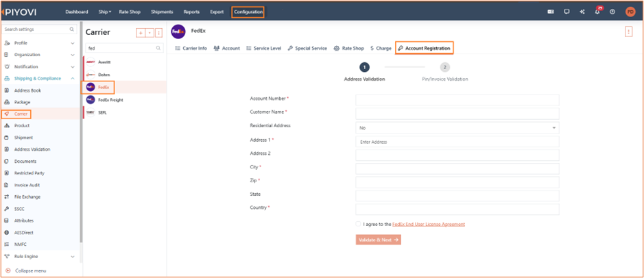Switch to the Service Level tab
The width and height of the screenshot is (644, 278).
263,48
